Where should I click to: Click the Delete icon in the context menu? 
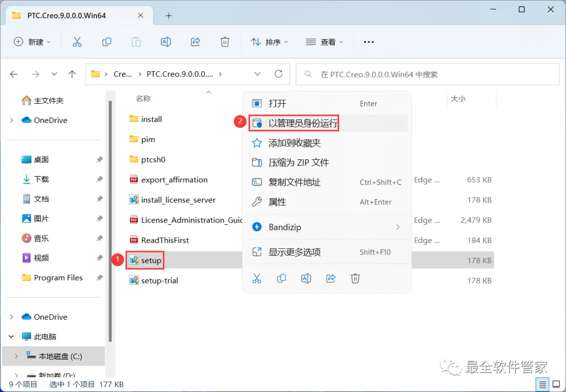point(355,278)
